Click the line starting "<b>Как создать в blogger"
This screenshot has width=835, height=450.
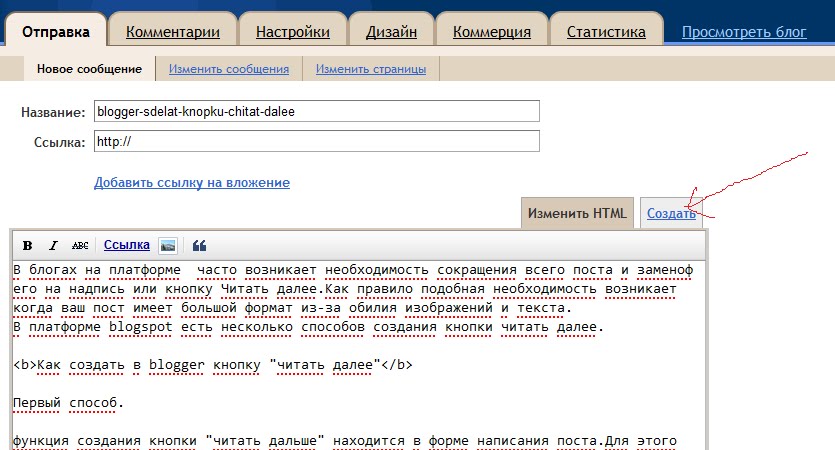tap(213, 365)
